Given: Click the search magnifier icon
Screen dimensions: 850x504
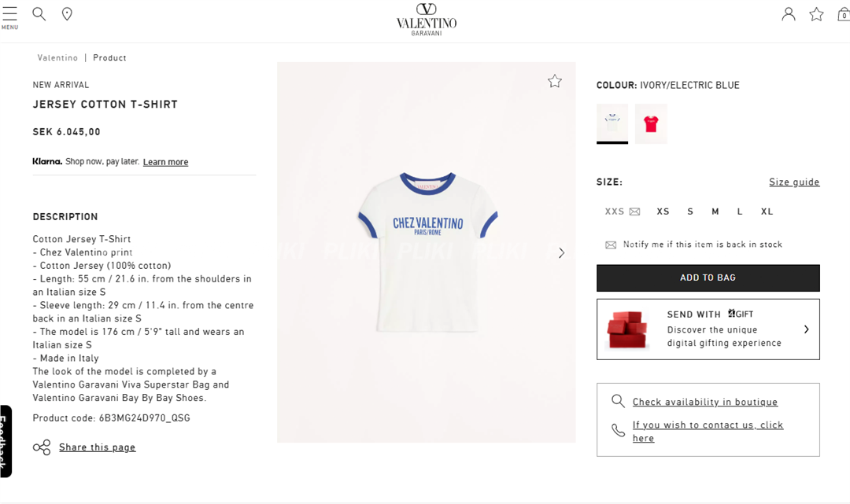Looking at the screenshot, I should click(39, 13).
